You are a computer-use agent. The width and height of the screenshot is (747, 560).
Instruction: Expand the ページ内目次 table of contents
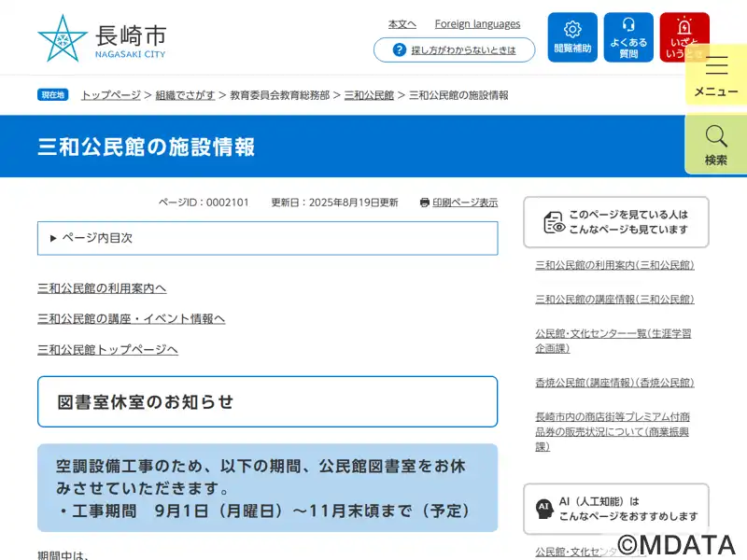click(x=268, y=238)
